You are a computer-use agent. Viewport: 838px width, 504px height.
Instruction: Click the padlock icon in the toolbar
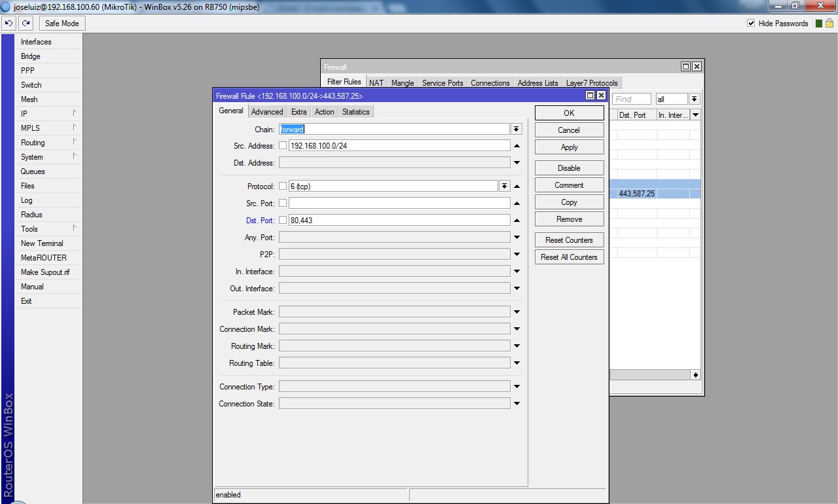pyautogui.click(x=829, y=24)
